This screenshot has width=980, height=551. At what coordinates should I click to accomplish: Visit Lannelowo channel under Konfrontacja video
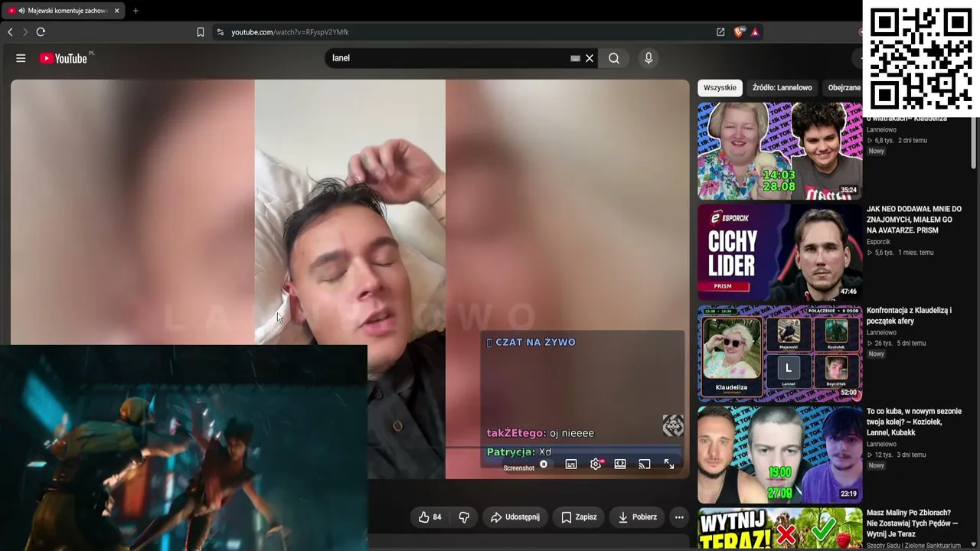881,333
